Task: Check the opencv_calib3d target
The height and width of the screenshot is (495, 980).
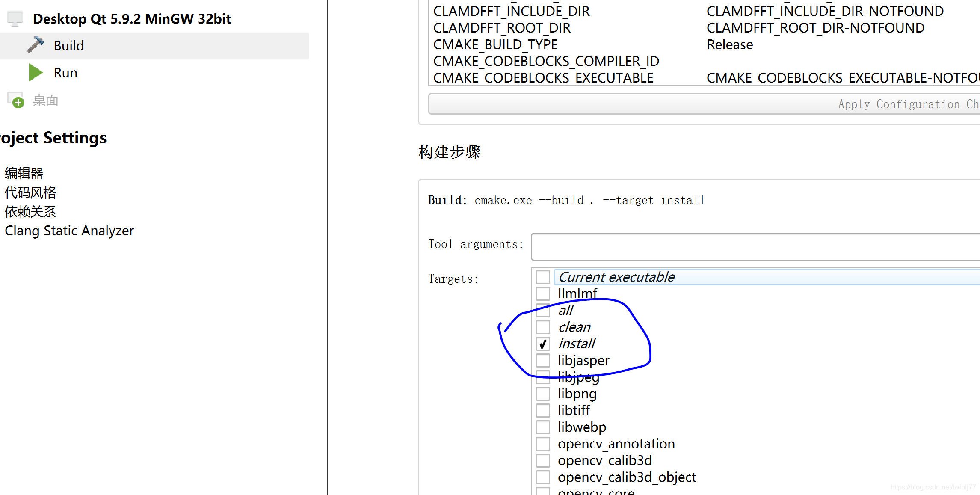Action: [543, 460]
